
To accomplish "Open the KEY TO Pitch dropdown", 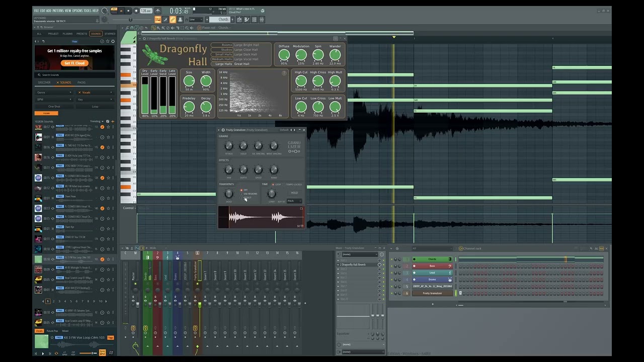I will point(294,201).
